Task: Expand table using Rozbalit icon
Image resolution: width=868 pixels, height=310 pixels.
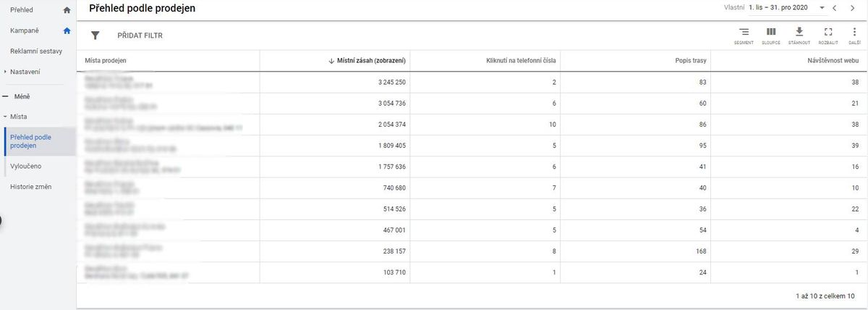Action: (828, 35)
